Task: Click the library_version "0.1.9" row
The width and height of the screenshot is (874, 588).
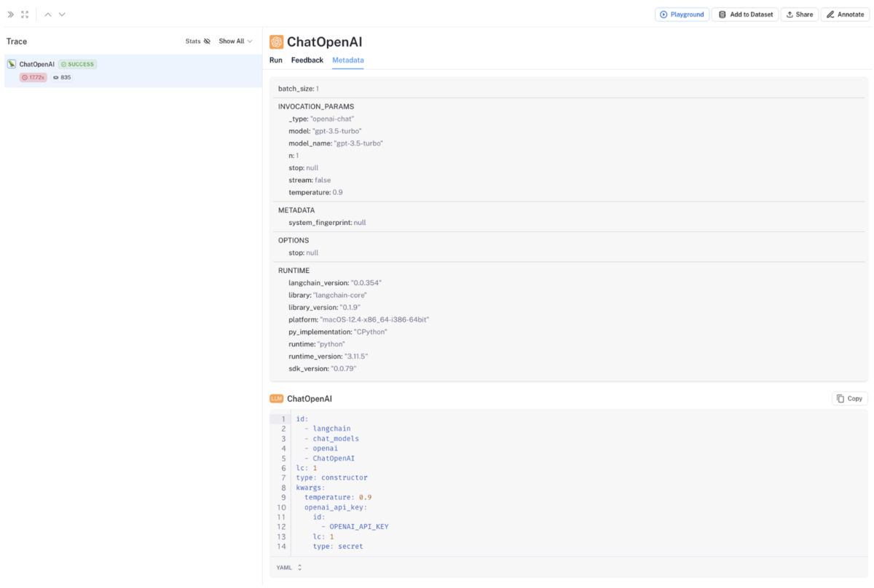Action: [324, 307]
